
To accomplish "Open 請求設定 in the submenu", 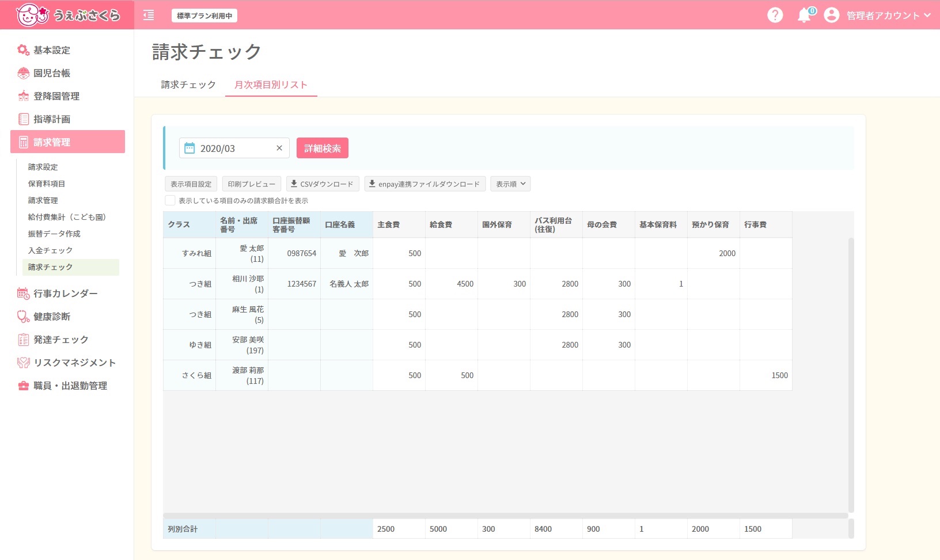I will coord(43,167).
